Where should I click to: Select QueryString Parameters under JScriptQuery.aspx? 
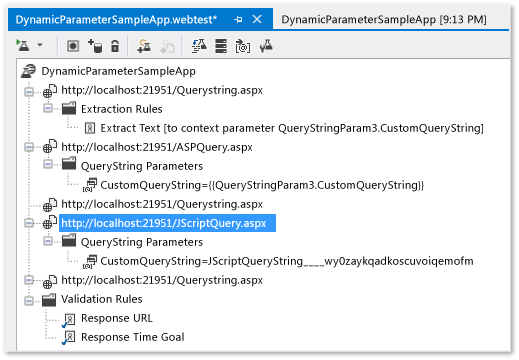(x=142, y=242)
